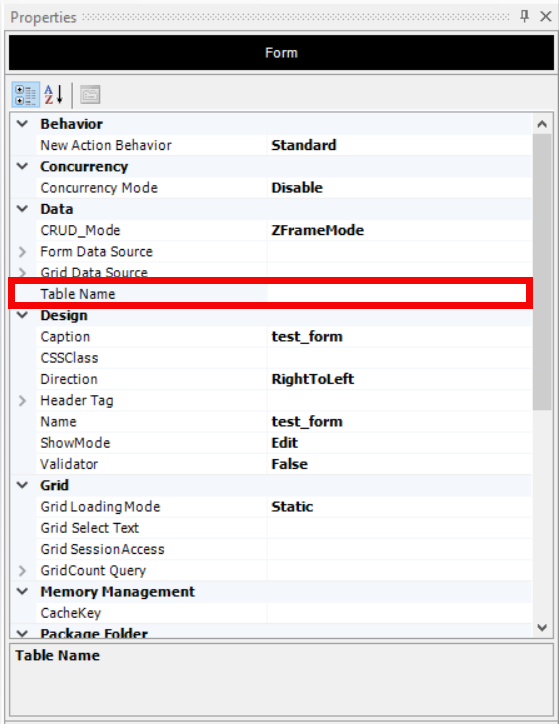Viewport: 559px width, 724px height.
Task: Expand the Form Data Source property
Action: click(22, 252)
